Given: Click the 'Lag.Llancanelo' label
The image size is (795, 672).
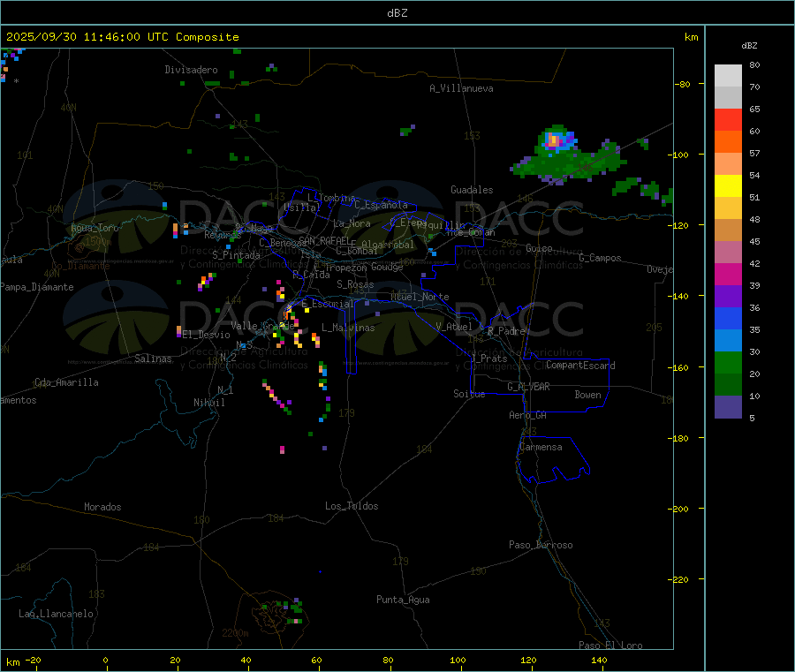Looking at the screenshot, I should 56,614.
